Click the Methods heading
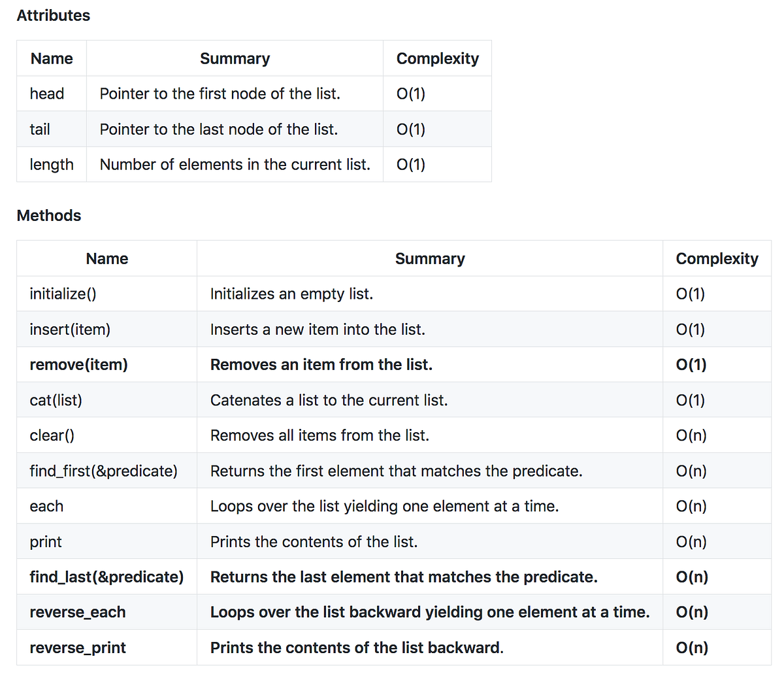784x676 pixels. (49, 216)
